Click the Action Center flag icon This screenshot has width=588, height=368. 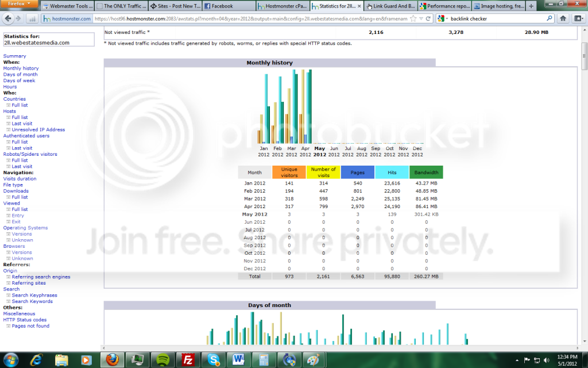[x=527, y=360]
